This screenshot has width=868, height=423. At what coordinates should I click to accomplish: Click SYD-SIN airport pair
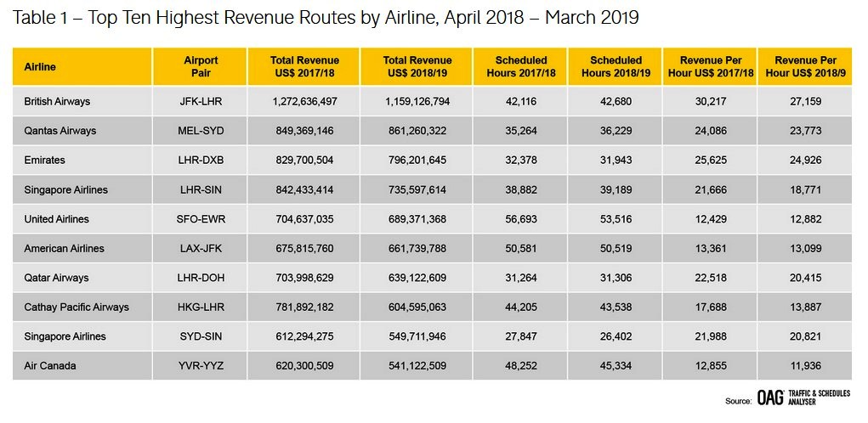(x=200, y=336)
